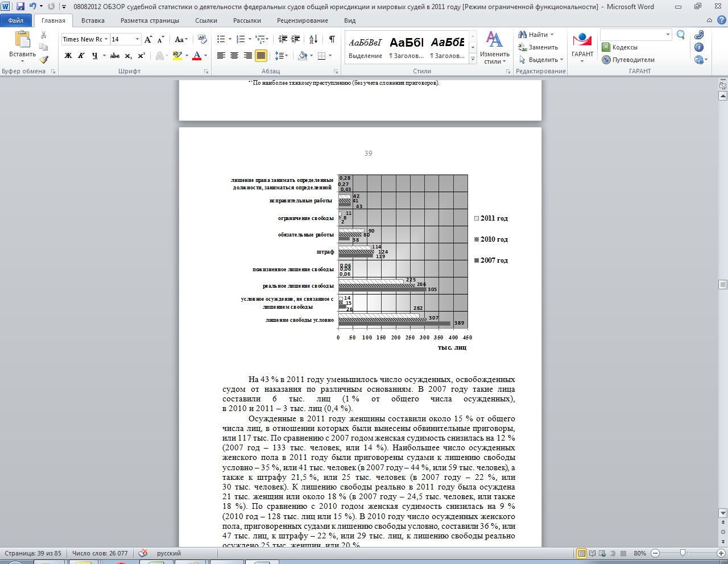Align text left
The image size is (728, 564).
(x=221, y=56)
